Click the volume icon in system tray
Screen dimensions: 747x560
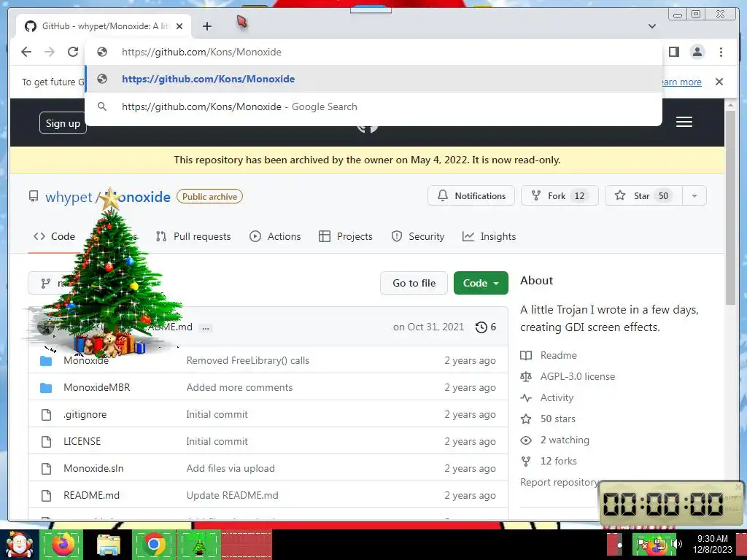click(x=677, y=544)
